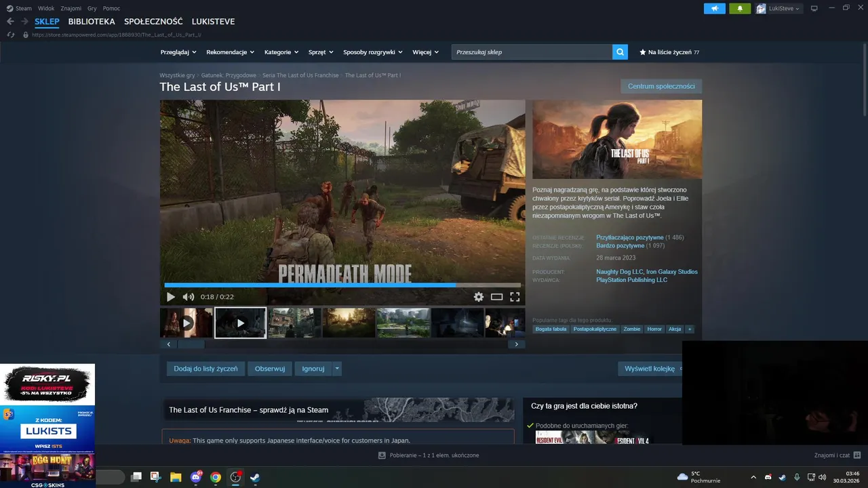Open PlayStation Publishing LLC publisher link
Image resolution: width=868 pixels, height=488 pixels.
tap(632, 280)
